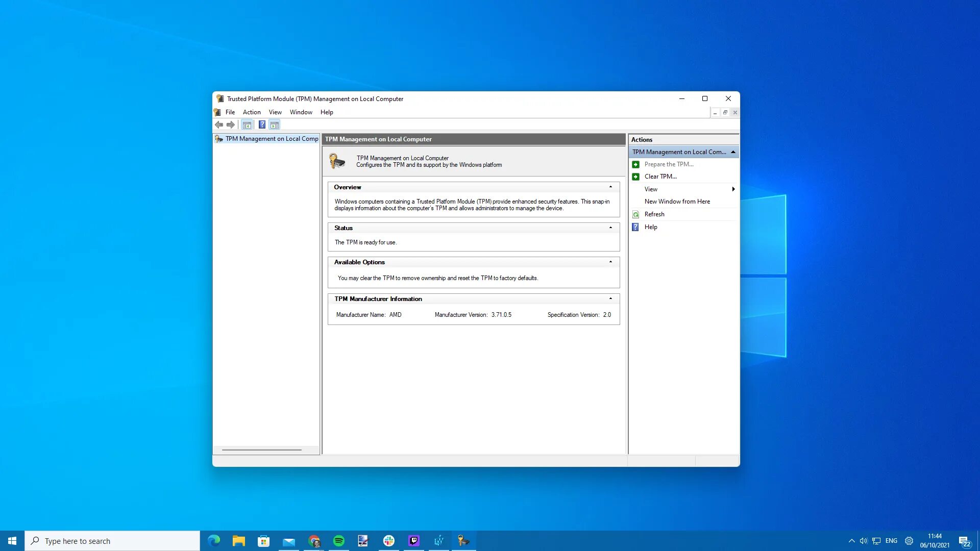
Task: Click the Back arrow toolbar icon
Action: 219,124
